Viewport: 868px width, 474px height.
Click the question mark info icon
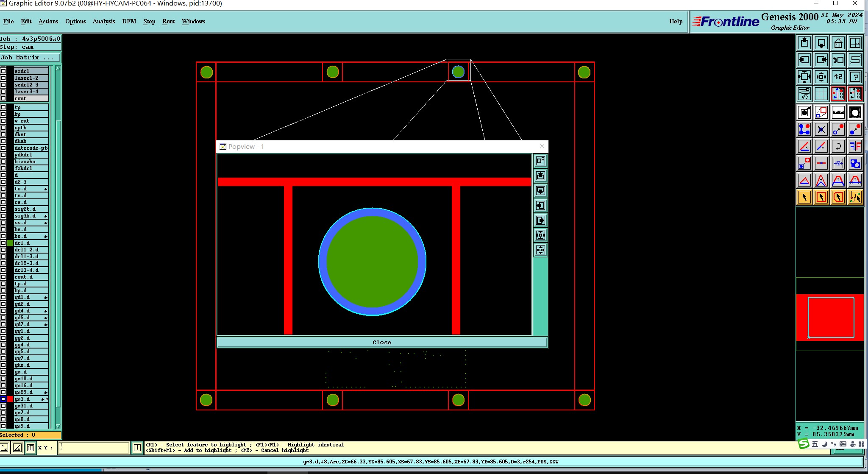(855, 77)
